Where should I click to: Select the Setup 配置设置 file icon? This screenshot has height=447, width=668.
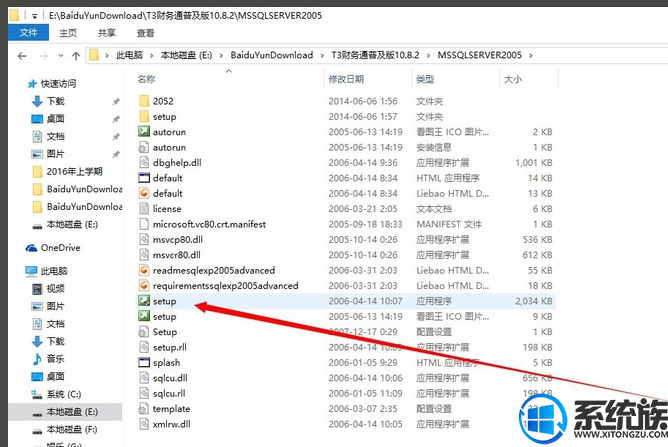coord(144,332)
